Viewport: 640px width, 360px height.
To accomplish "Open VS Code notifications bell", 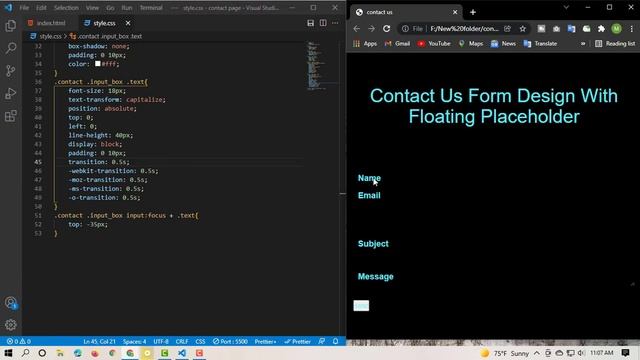I will pyautogui.click(x=335, y=341).
